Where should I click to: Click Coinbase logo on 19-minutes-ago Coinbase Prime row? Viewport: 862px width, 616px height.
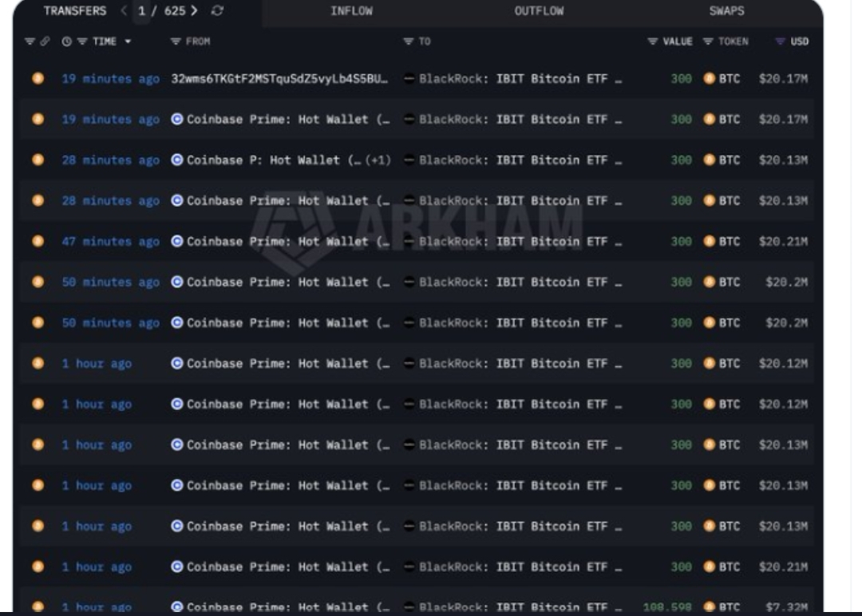coord(176,119)
